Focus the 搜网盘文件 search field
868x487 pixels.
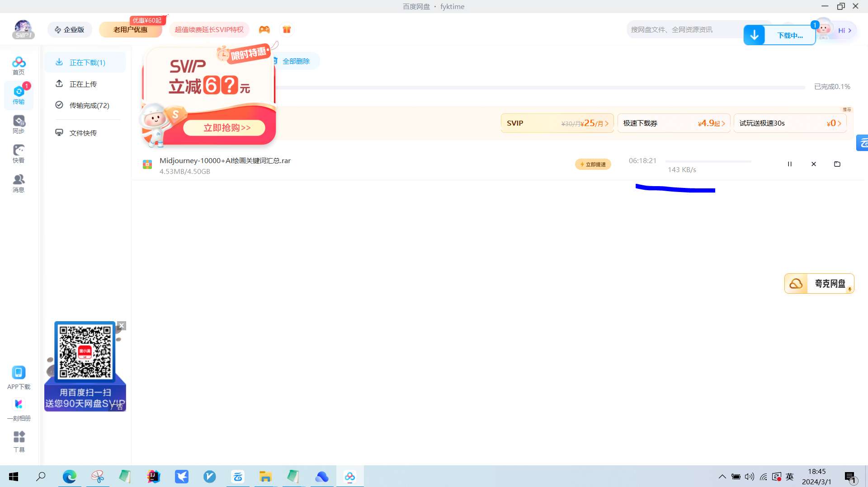[685, 29]
